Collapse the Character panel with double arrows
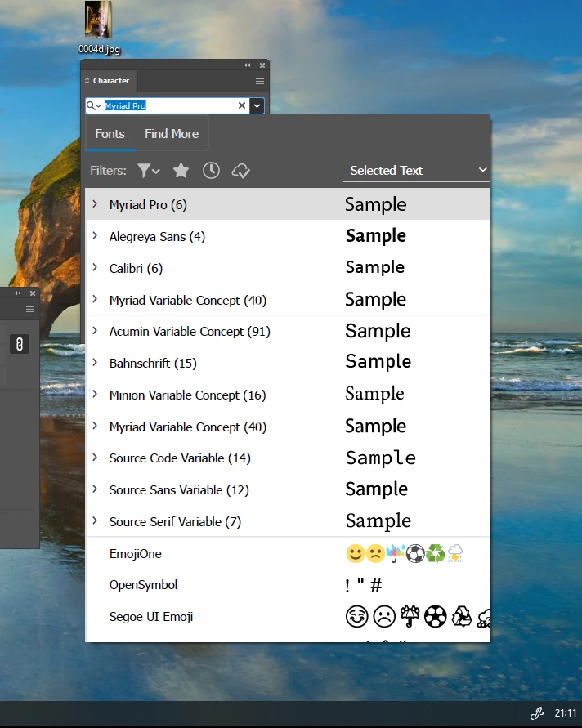582x728 pixels. click(x=248, y=65)
